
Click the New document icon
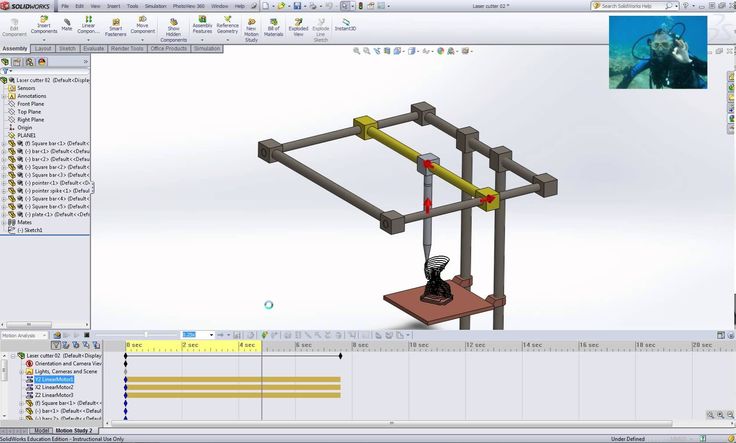(265, 6)
